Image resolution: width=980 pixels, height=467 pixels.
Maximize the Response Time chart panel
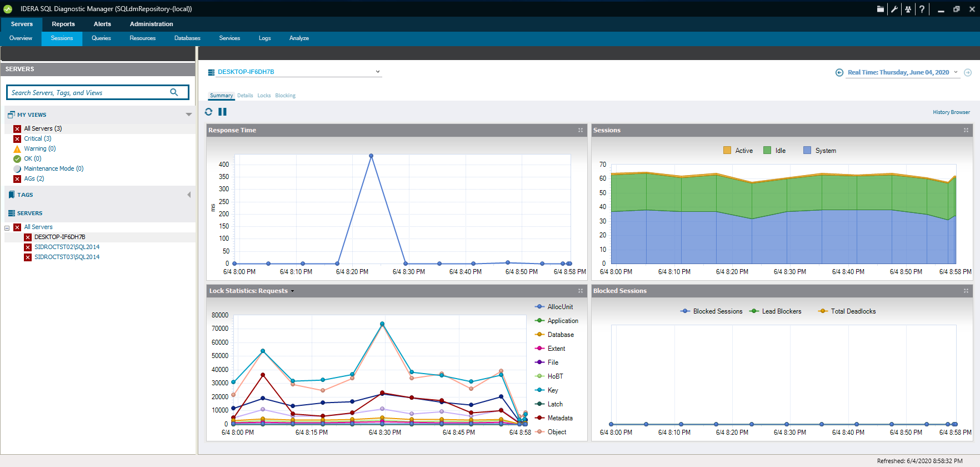coord(581,130)
